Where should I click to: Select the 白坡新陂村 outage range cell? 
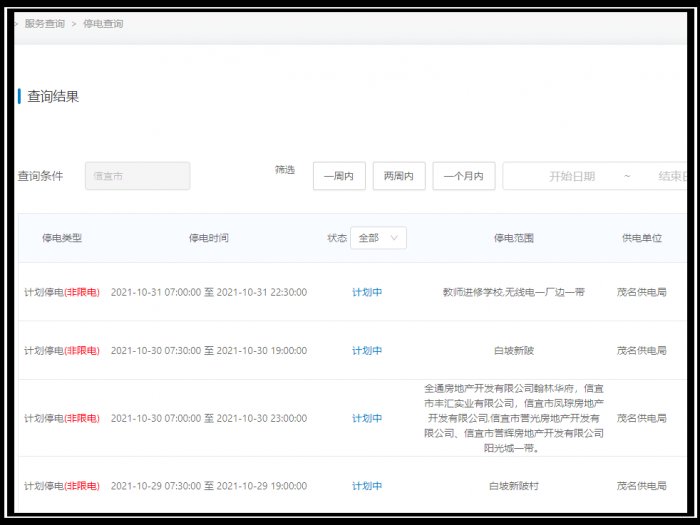click(x=514, y=486)
